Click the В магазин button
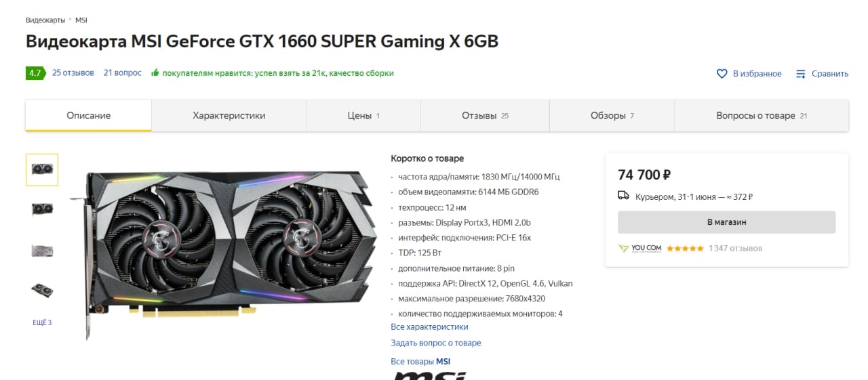This screenshot has height=380, width=868. click(726, 222)
